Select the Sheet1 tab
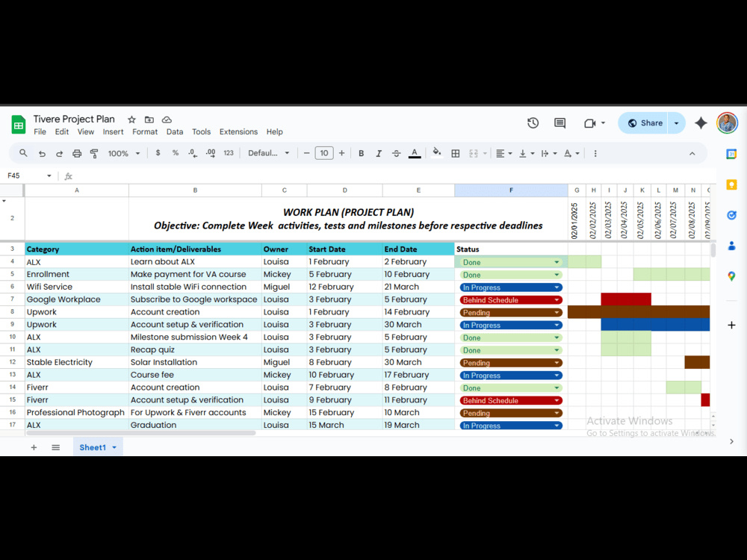Viewport: 747px width, 560px height. [x=98, y=447]
